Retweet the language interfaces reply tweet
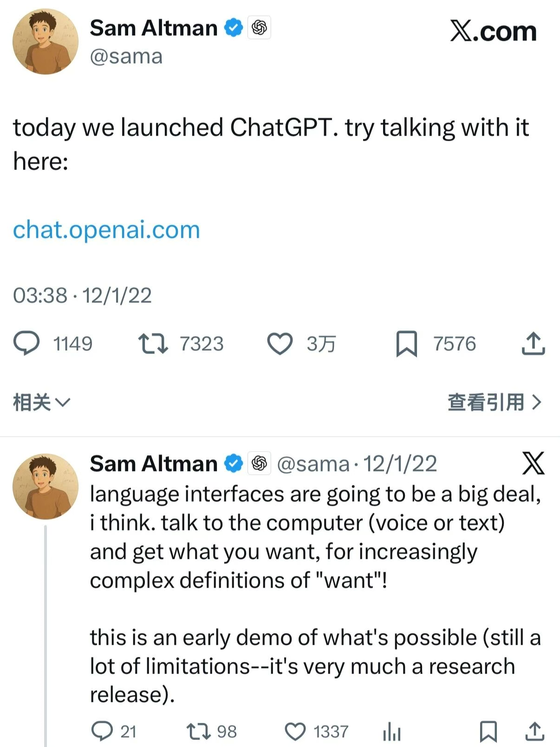 199,731
